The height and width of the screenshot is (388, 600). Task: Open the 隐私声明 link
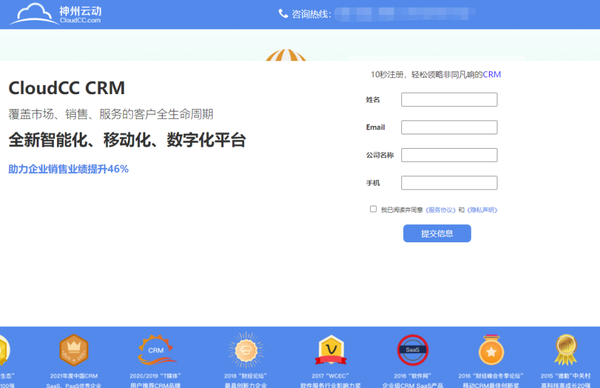pos(482,210)
